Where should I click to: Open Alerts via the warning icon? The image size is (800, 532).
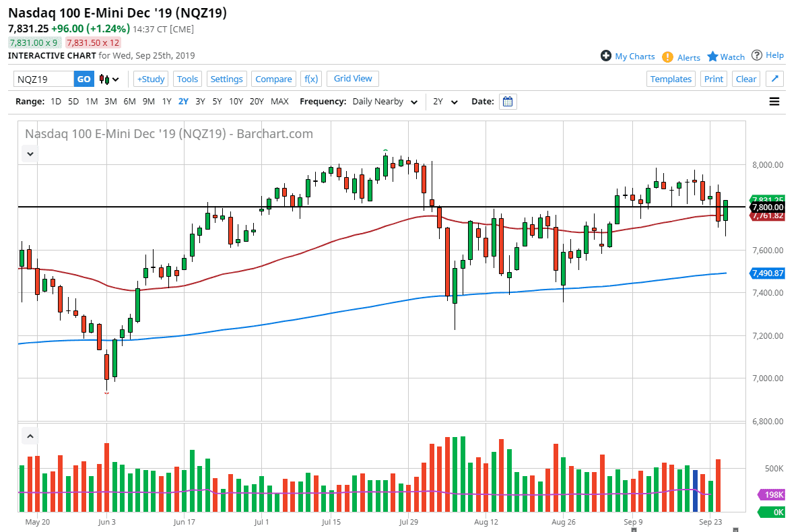tap(669, 57)
